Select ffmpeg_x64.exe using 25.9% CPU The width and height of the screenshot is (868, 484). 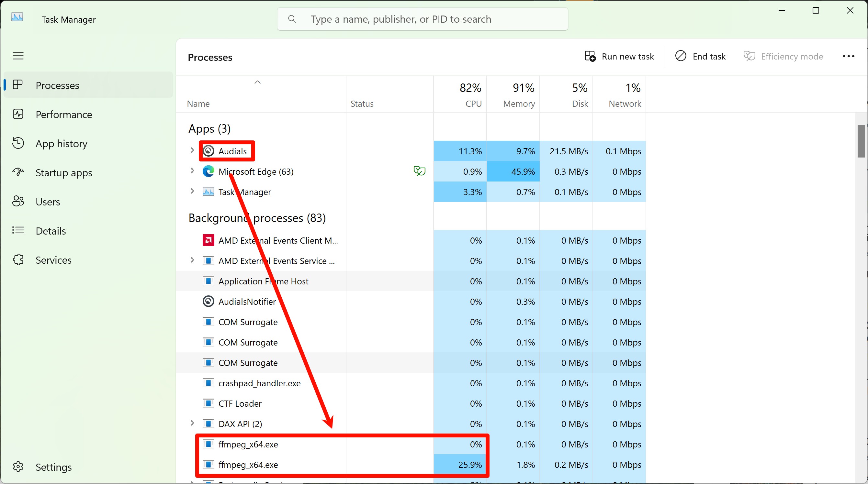pyautogui.click(x=411, y=465)
